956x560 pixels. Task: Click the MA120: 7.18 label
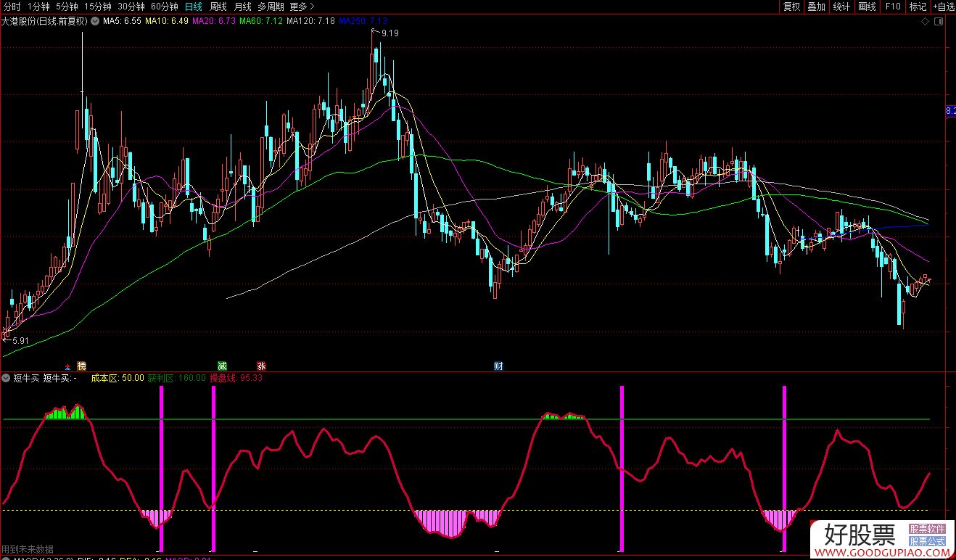click(x=310, y=21)
